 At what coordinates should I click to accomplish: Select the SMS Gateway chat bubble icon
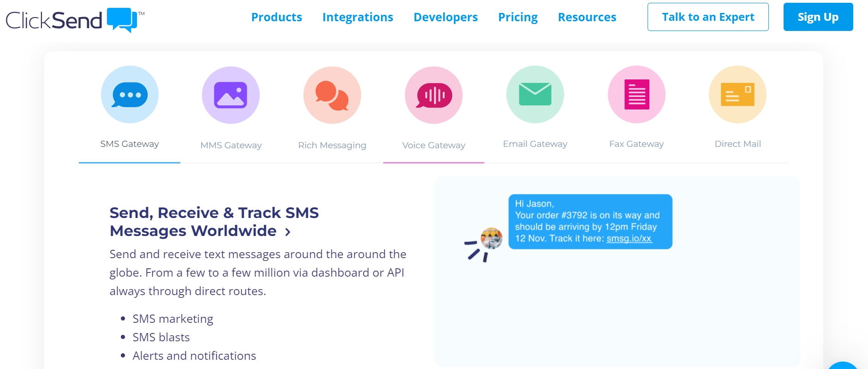pyautogui.click(x=130, y=94)
